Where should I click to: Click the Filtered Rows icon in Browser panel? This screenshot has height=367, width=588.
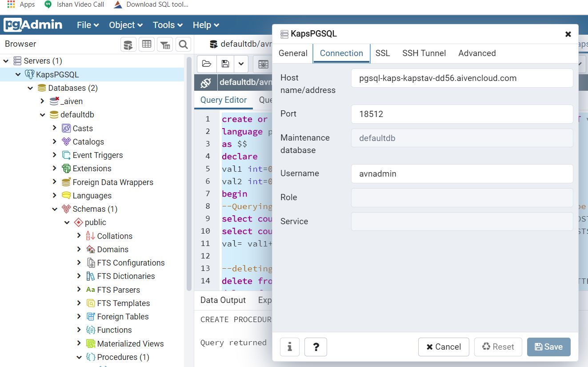(x=165, y=44)
